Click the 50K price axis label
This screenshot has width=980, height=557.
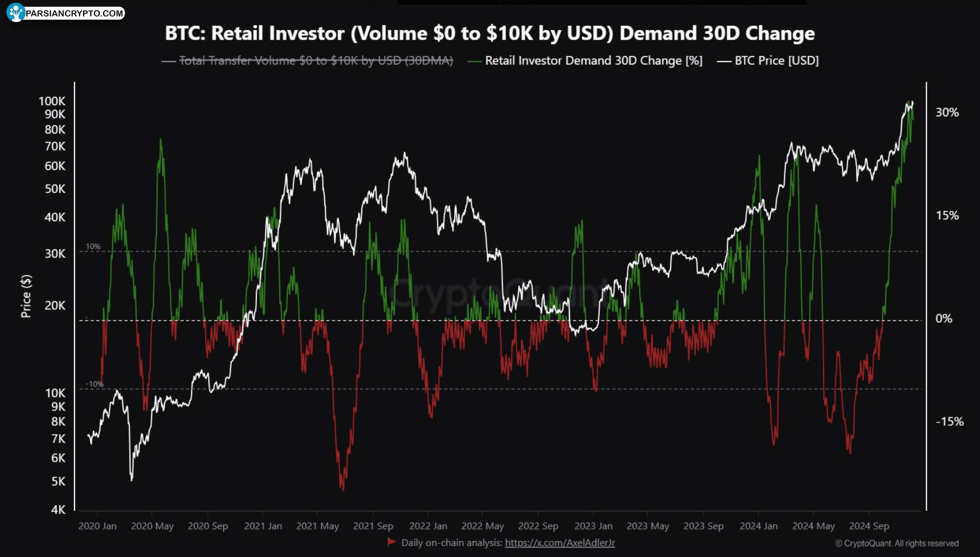click(55, 189)
